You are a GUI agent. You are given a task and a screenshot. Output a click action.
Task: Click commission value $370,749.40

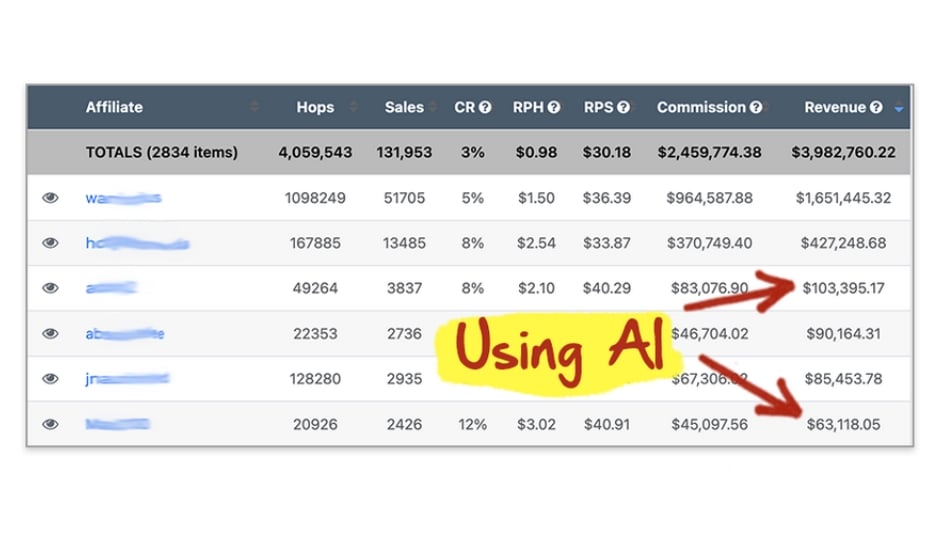pos(709,243)
